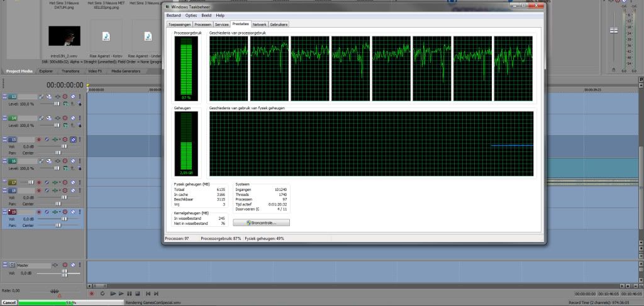This screenshot has height=306, width=644.
Task: Mute the Master bus
Action: click(x=73, y=265)
